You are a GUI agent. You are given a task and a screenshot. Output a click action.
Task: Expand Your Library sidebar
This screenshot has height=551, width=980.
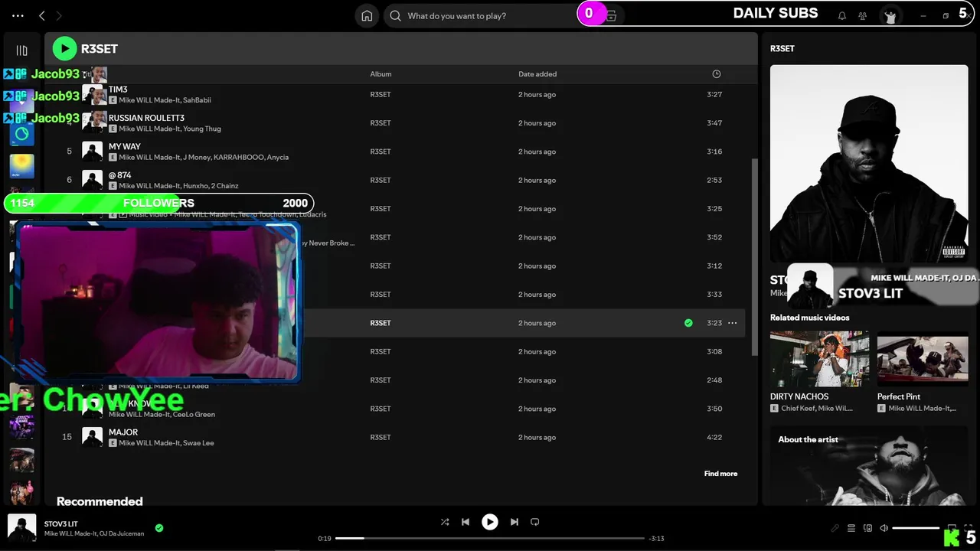click(21, 51)
